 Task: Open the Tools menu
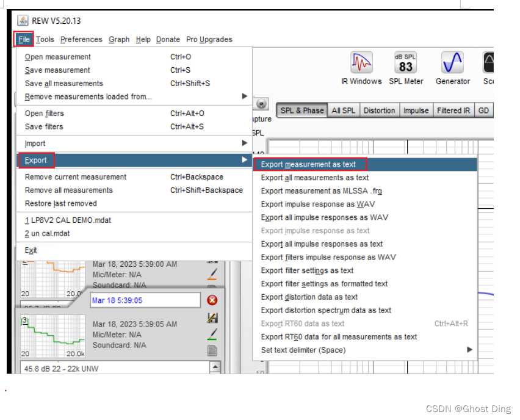(x=45, y=39)
